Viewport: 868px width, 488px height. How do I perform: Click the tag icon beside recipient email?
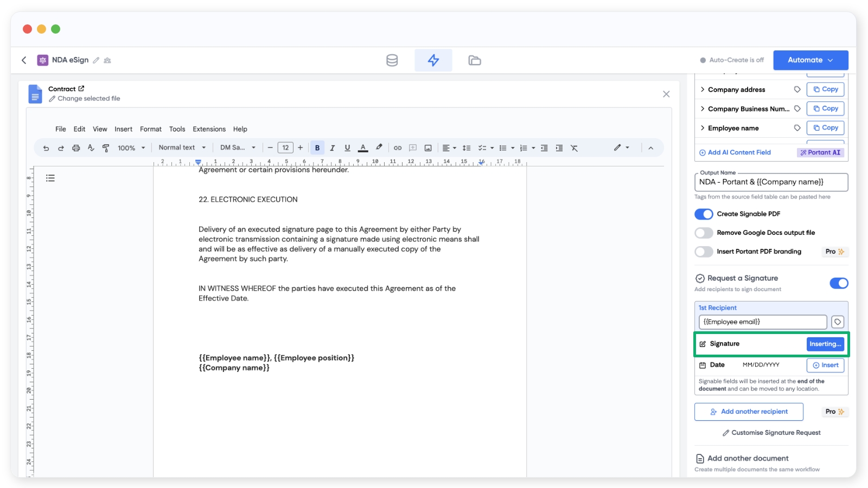pos(838,322)
